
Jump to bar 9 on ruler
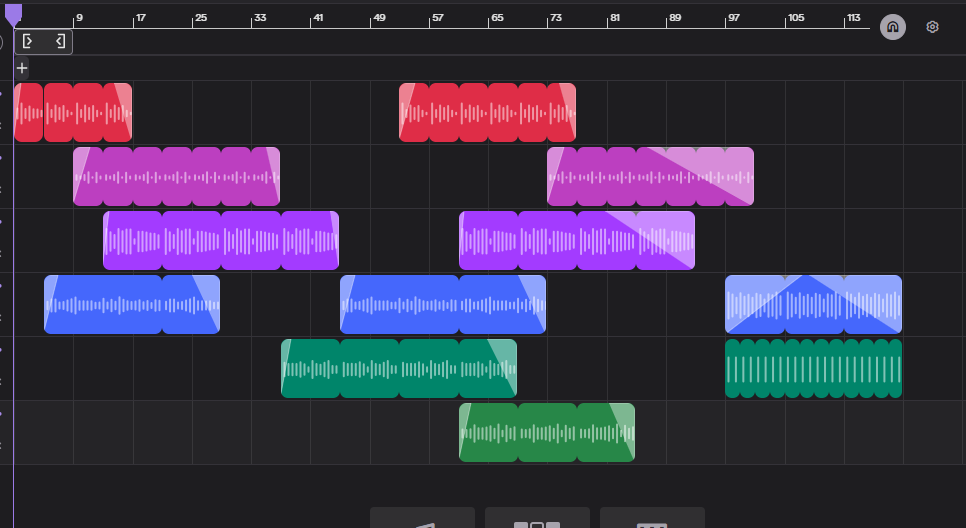(x=79, y=18)
